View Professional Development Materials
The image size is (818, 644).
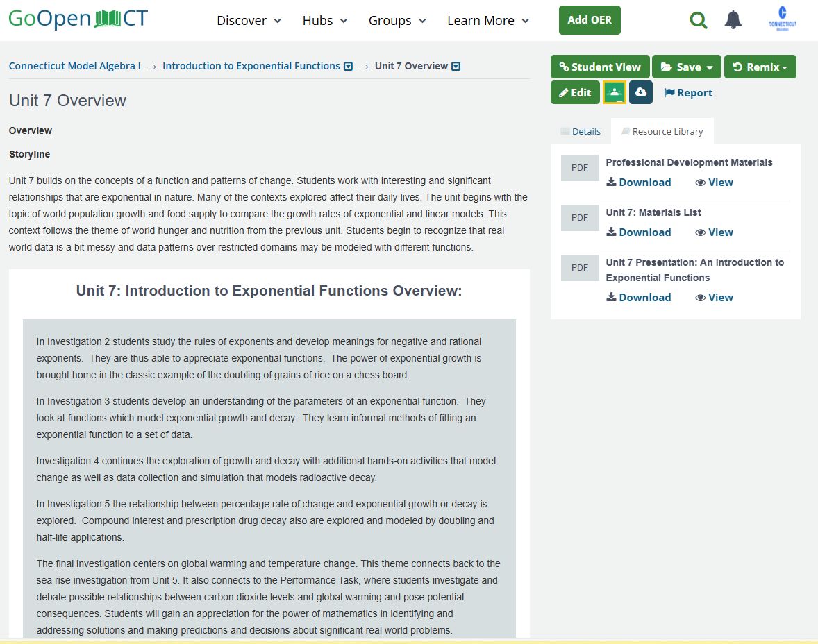pos(714,183)
